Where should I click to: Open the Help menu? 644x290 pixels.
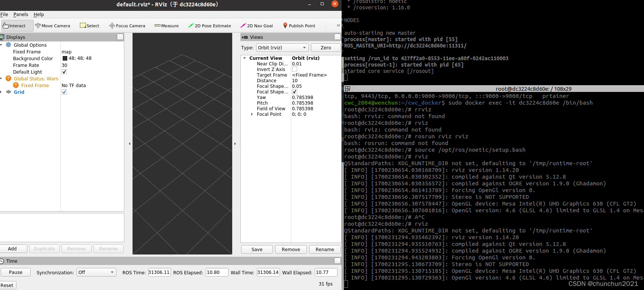point(39,15)
